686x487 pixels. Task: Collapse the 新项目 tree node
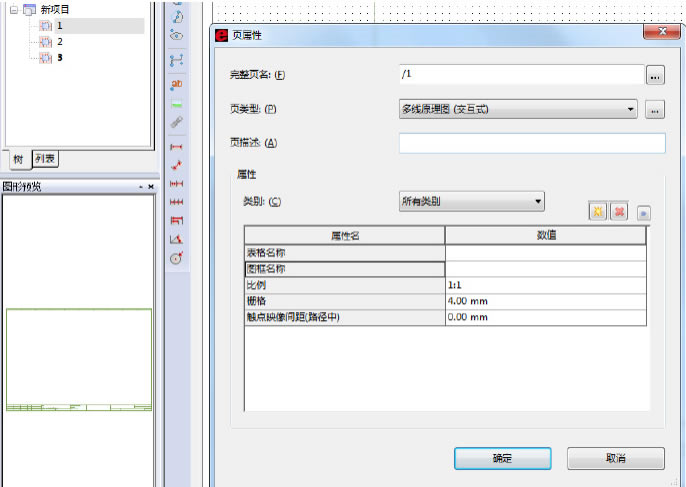(x=12, y=9)
